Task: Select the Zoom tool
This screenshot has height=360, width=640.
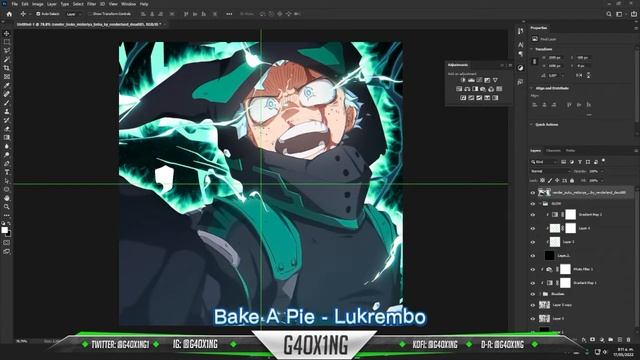Action: (x=7, y=207)
